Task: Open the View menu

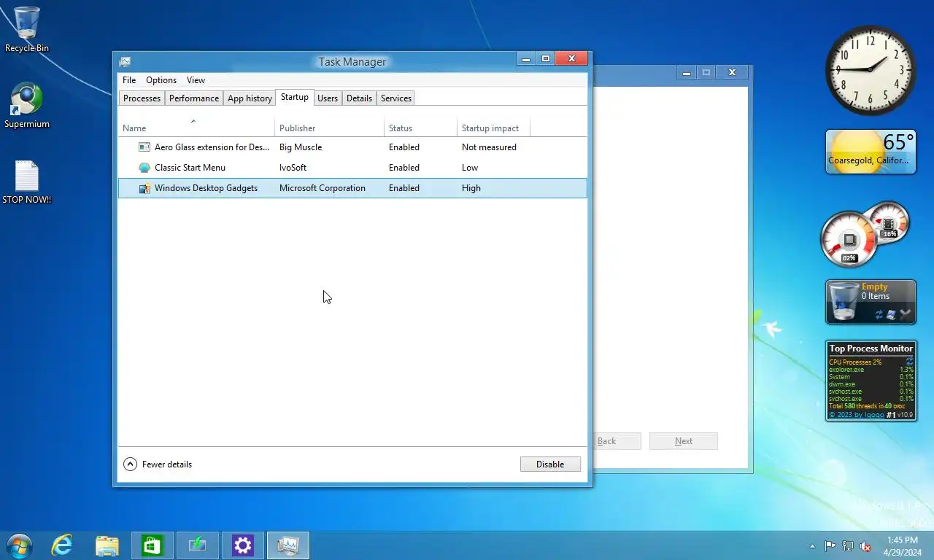Action: pos(196,80)
